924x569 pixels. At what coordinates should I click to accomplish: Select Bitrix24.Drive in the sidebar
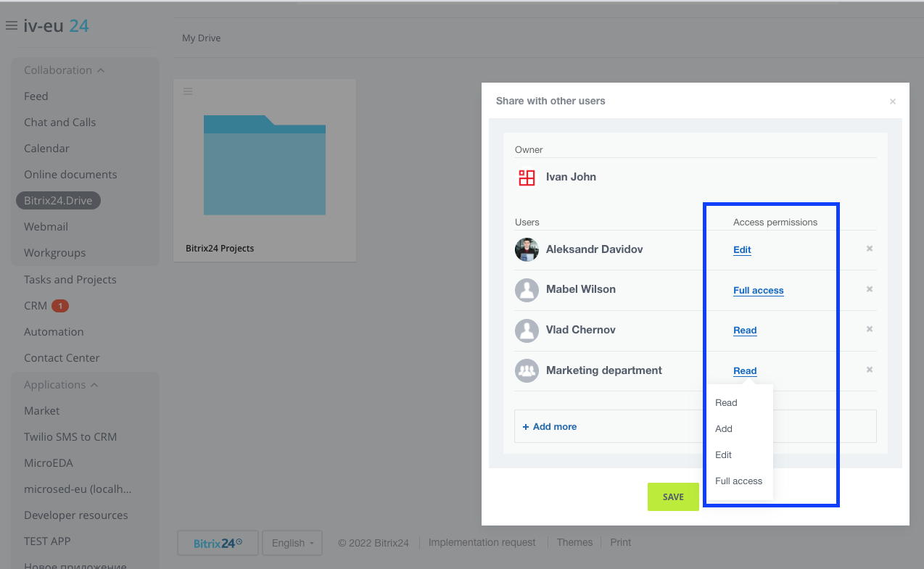[x=58, y=201]
